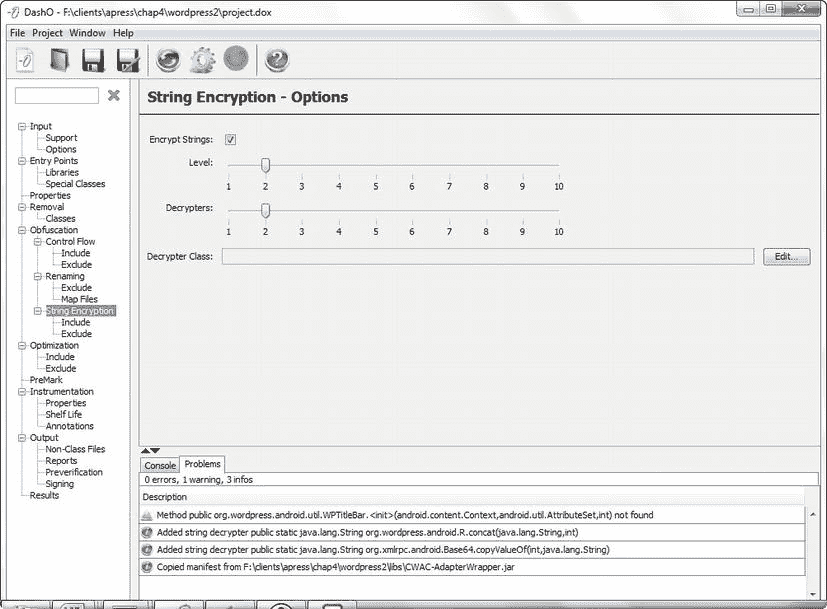The height and width of the screenshot is (609, 827).
Task: Open the Project menu
Action: pyautogui.click(x=47, y=33)
